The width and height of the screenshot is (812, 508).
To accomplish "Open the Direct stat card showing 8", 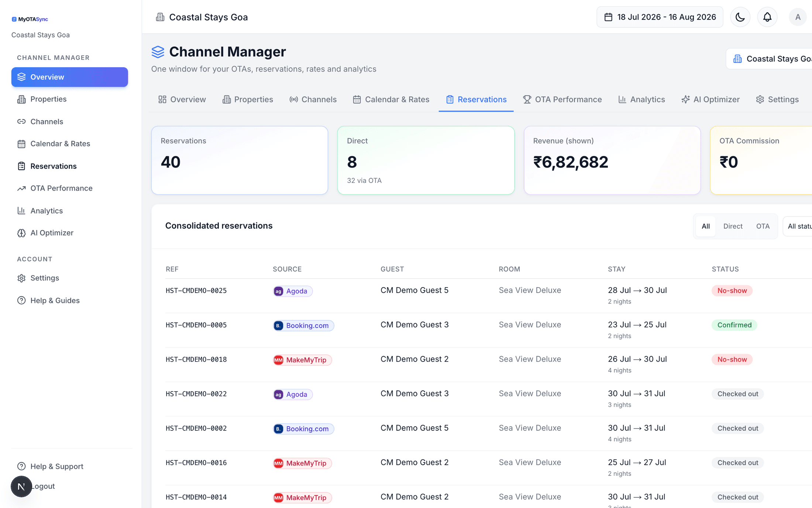I will [426, 160].
